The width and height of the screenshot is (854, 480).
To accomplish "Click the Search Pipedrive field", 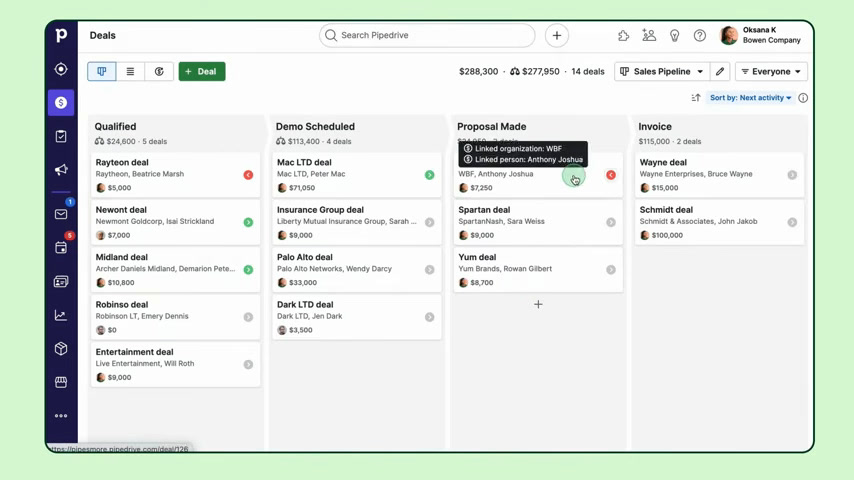I will [x=427, y=35].
